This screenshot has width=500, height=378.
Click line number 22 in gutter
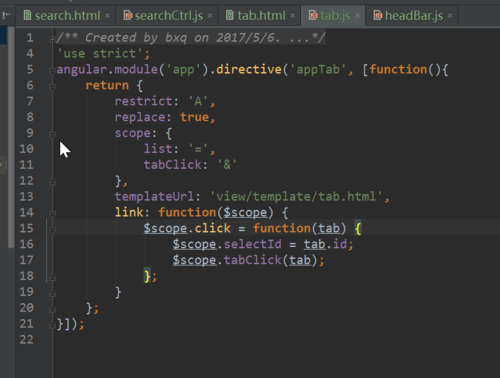pyautogui.click(x=26, y=339)
